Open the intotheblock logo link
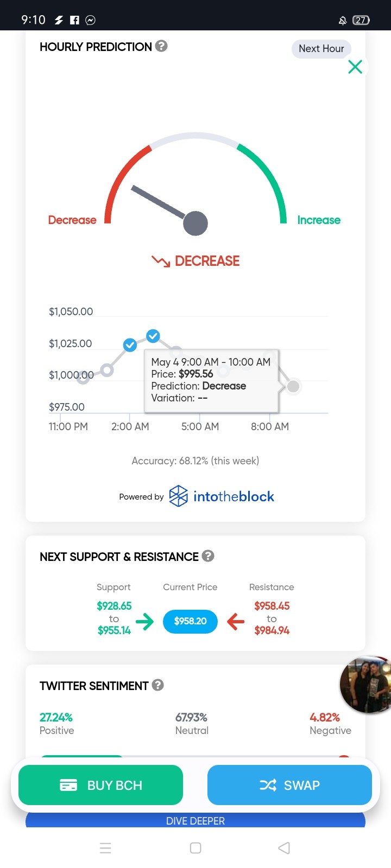 pyautogui.click(x=222, y=496)
